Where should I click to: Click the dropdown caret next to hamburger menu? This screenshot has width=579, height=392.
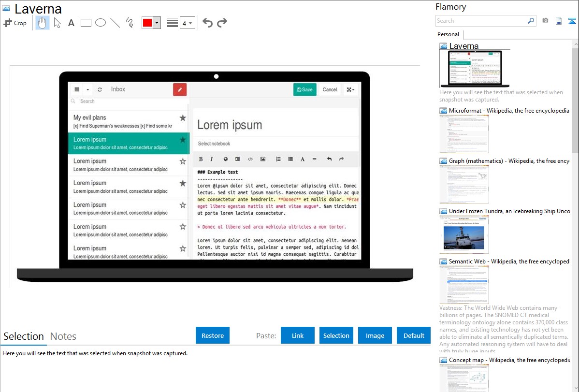coord(88,89)
